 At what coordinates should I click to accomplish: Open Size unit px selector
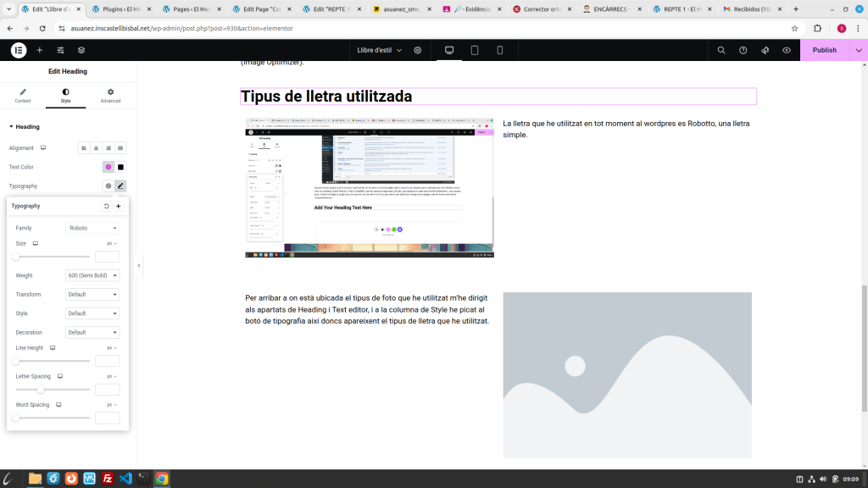coord(112,243)
